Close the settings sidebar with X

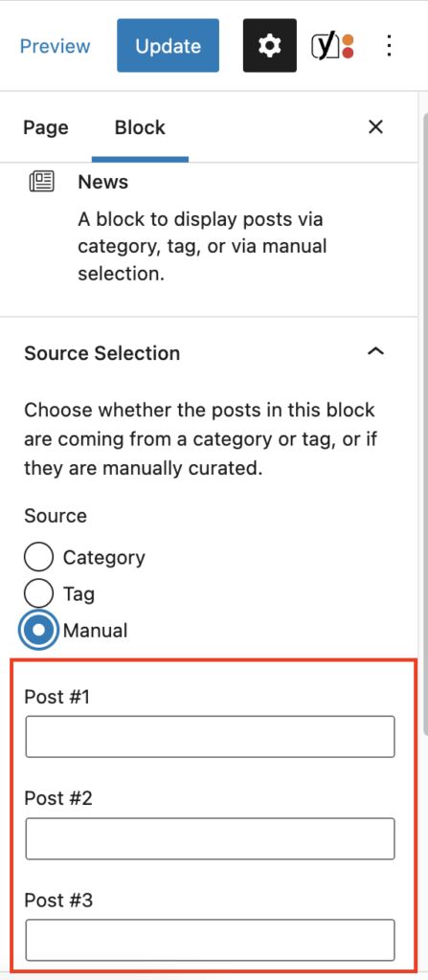point(375,127)
